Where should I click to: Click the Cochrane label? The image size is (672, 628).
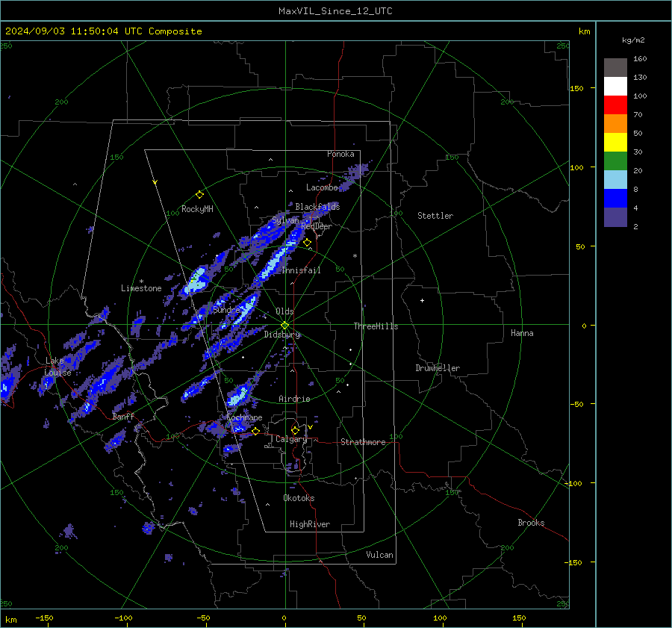(244, 417)
